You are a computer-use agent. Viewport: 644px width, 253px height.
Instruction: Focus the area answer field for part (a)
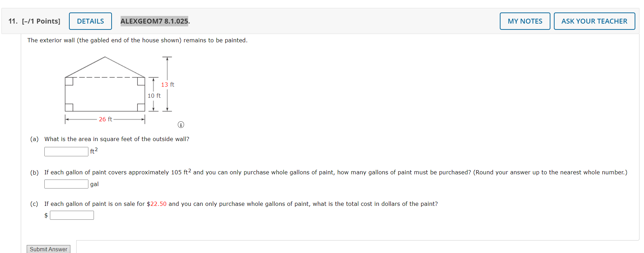tap(66, 151)
